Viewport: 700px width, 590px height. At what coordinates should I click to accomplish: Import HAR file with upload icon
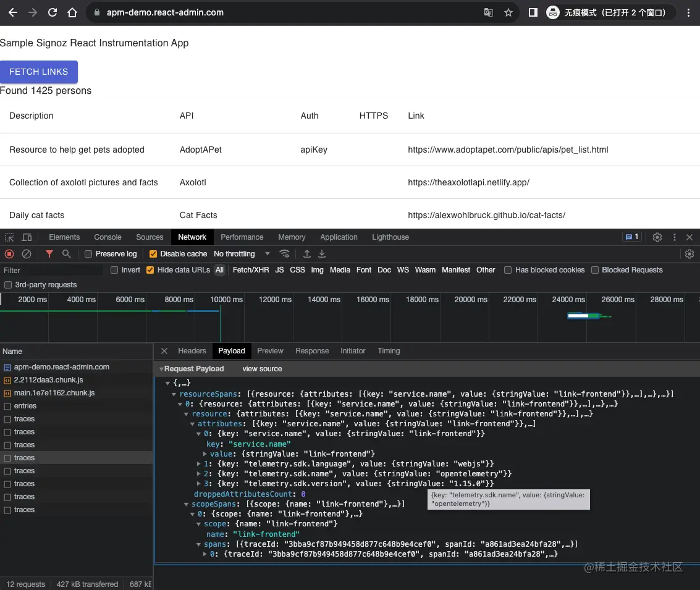(x=306, y=254)
